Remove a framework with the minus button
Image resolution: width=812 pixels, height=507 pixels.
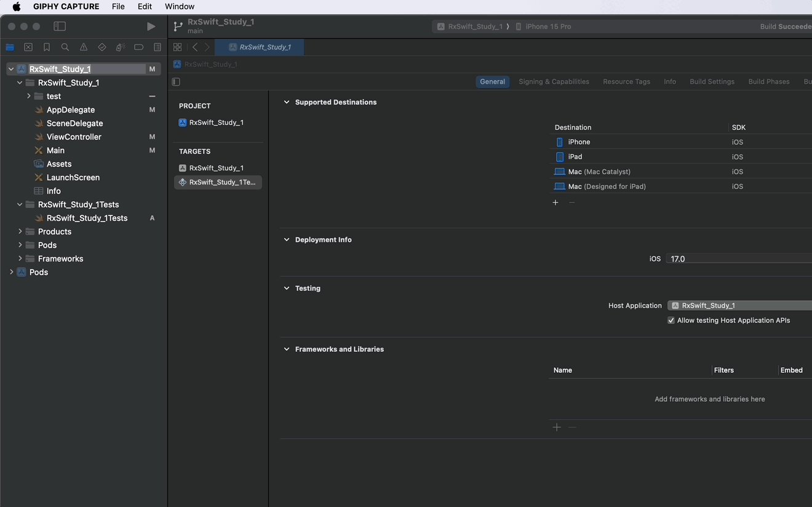tap(572, 427)
